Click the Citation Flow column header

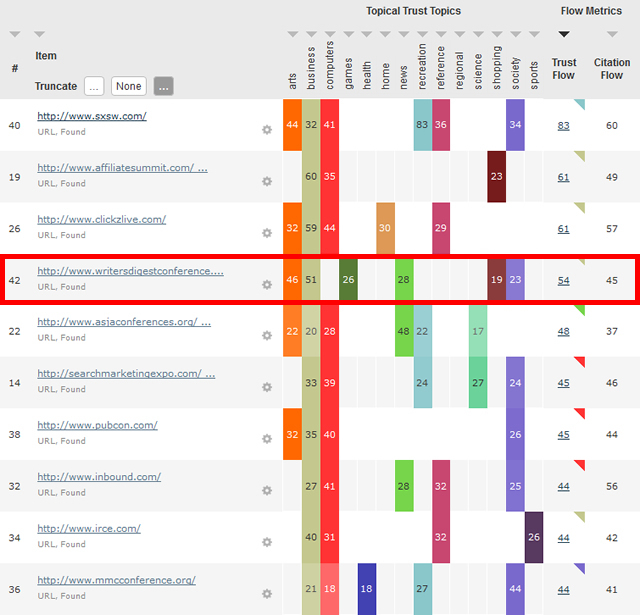pos(612,69)
